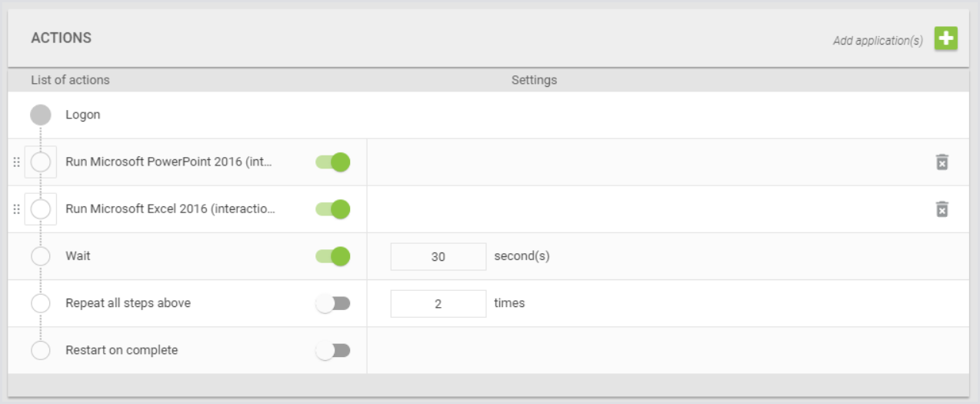The height and width of the screenshot is (404, 980).
Task: Disable the Run Microsoft PowerPoint 2016 toggle
Action: 333,162
